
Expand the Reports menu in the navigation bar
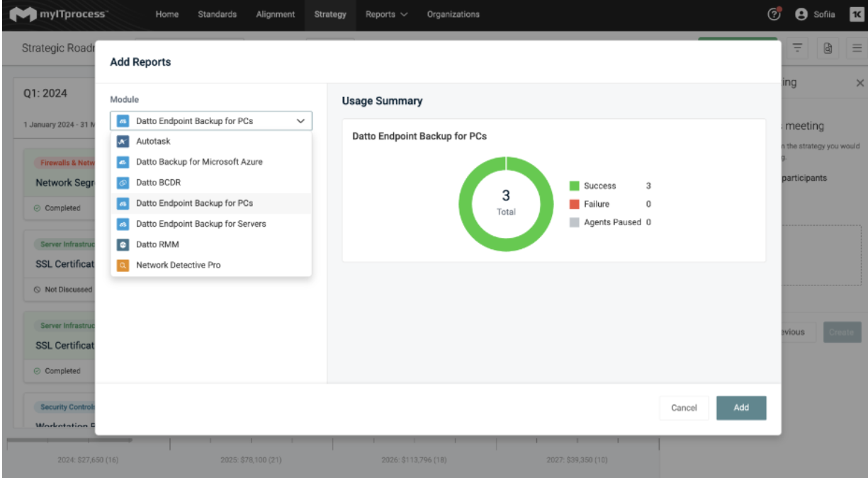click(x=387, y=14)
